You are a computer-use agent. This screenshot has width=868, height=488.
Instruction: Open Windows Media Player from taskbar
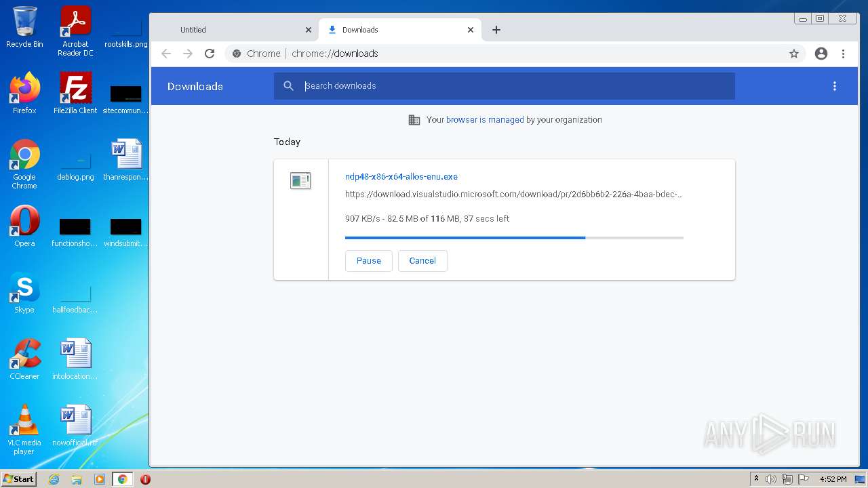pyautogui.click(x=100, y=479)
